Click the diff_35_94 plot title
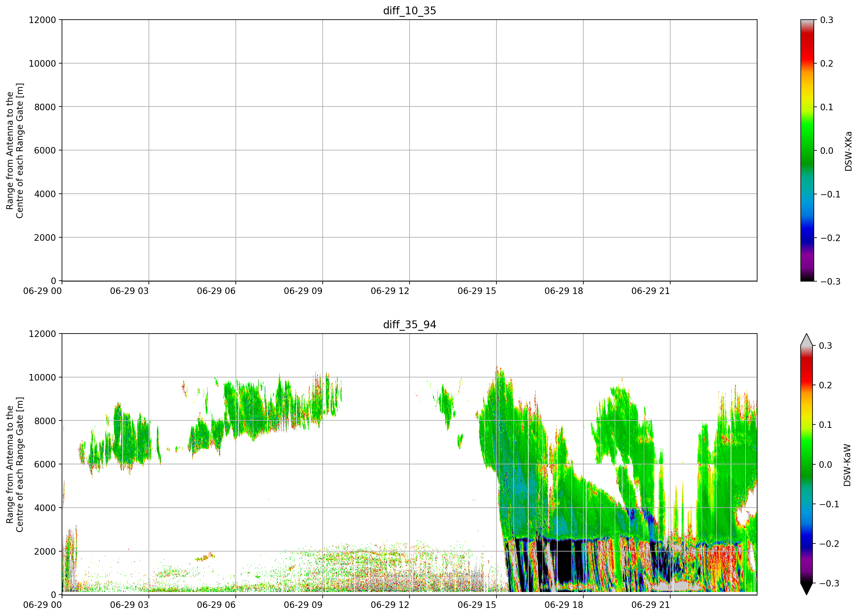Image resolution: width=859 pixels, height=616 pixels. [x=410, y=325]
